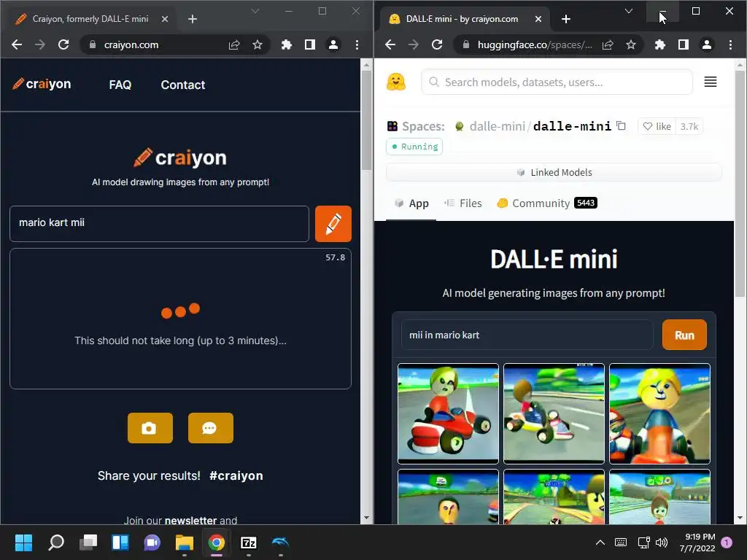The image size is (747, 560).
Task: Click the chat bubble button on craiyon
Action: 211,428
